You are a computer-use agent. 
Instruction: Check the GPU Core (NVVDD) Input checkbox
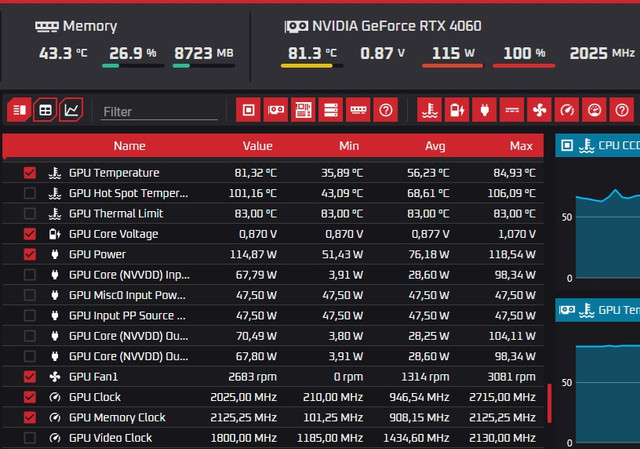point(29,275)
